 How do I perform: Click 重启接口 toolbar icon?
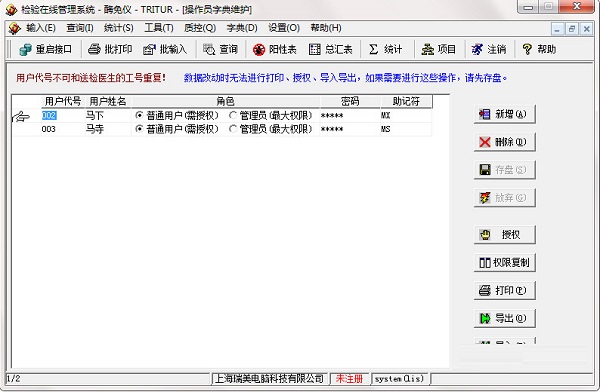(45, 49)
